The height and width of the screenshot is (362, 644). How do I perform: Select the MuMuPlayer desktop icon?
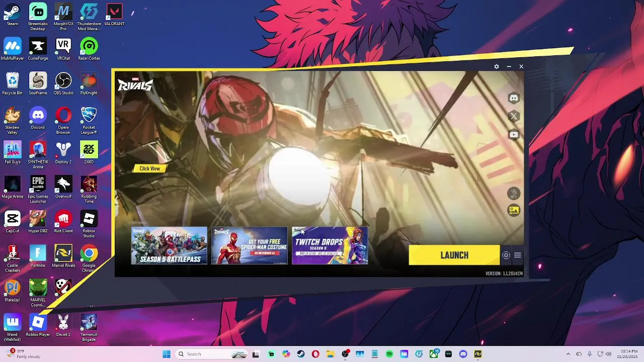pos(13,49)
